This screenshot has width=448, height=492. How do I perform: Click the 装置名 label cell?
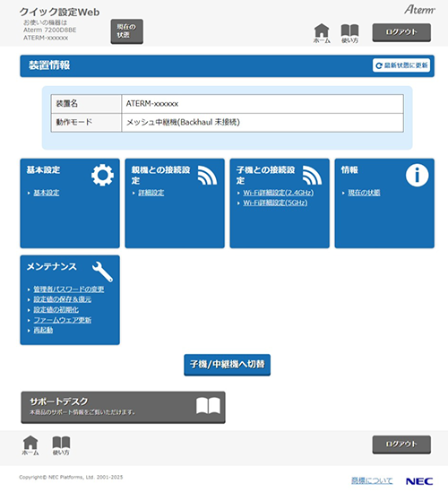(x=86, y=104)
